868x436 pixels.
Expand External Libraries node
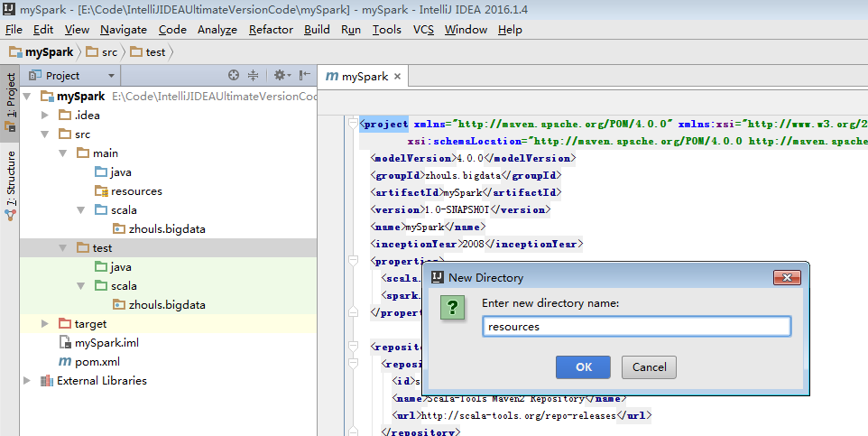[x=26, y=381]
